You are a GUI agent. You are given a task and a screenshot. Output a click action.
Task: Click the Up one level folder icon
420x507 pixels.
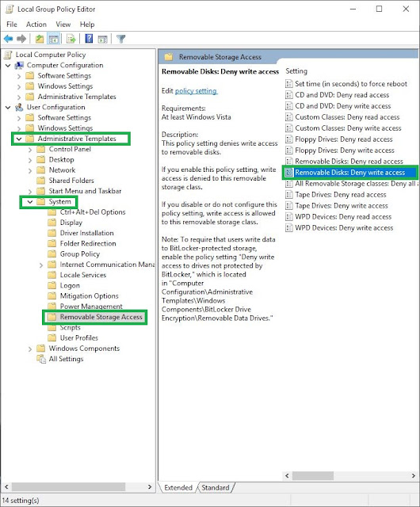(x=40, y=39)
